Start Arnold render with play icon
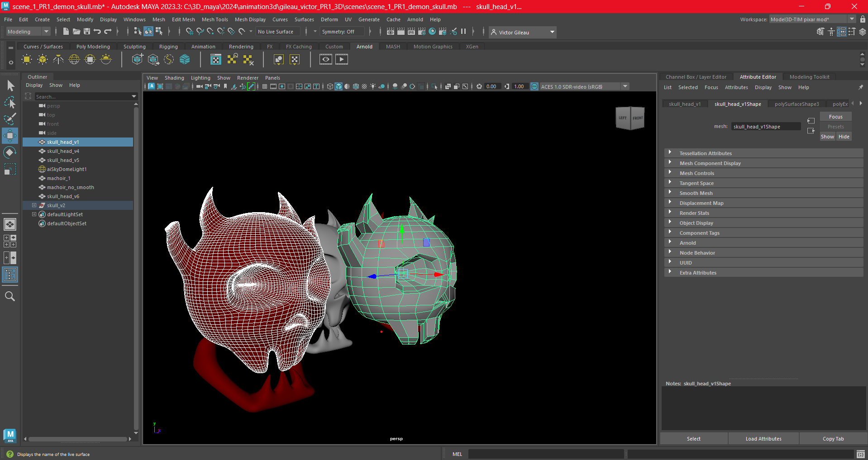The image size is (868, 460). 342,59
